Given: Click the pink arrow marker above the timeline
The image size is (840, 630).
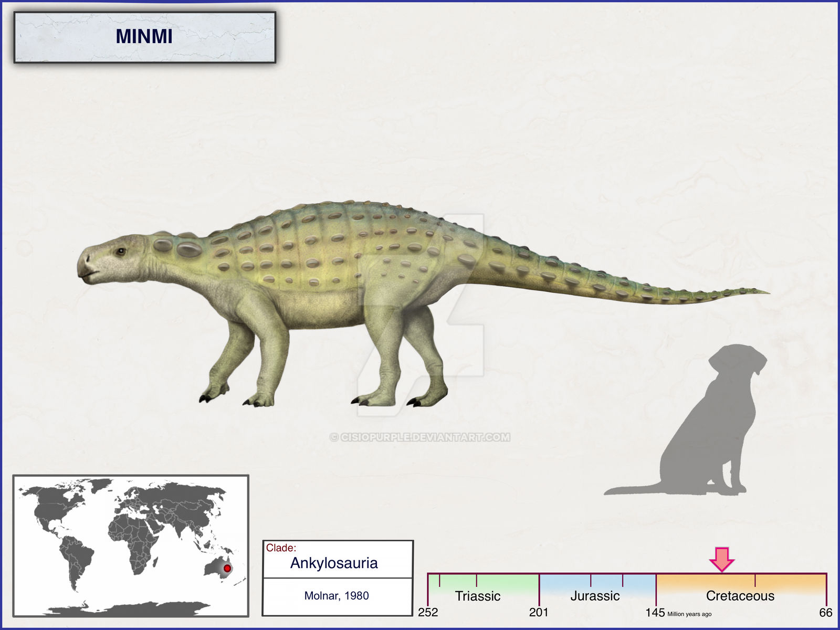Looking at the screenshot, I should (722, 559).
